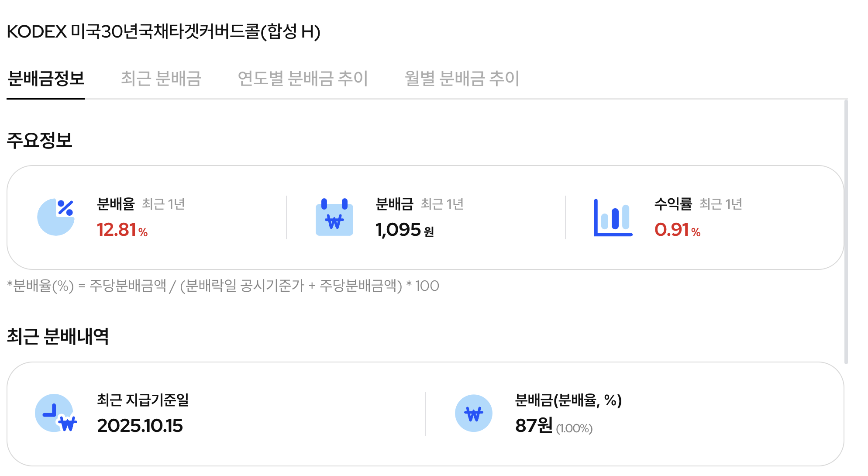Click the pie chart percent icon
This screenshot has width=868, height=476.
pos(56,217)
